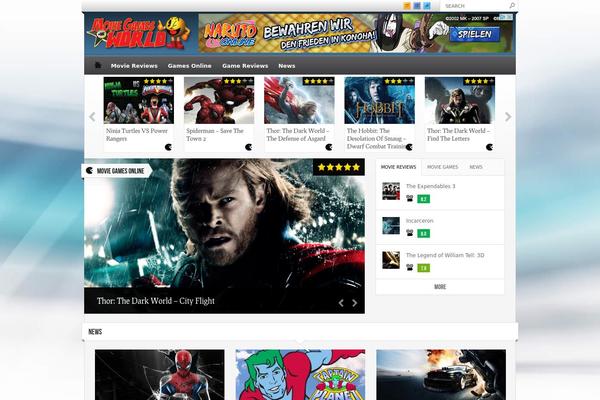
Task: Click green score badge for The Expendables 3
Action: 423,199
